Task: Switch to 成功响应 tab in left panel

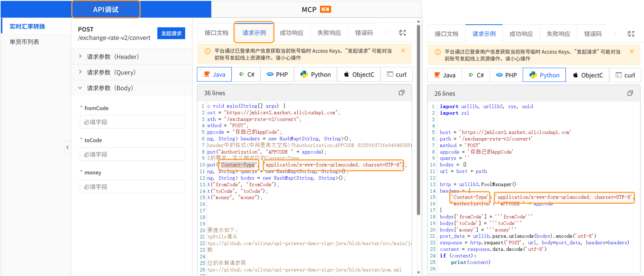Action: coord(292,33)
